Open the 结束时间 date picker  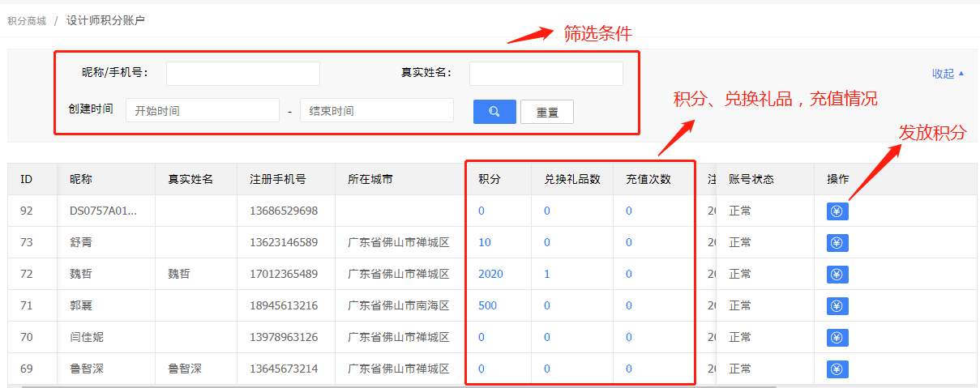click(376, 111)
